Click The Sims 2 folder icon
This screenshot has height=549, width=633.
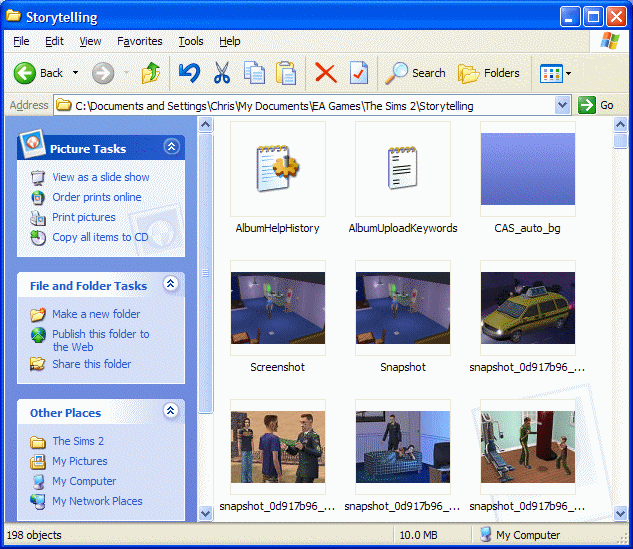[38, 442]
